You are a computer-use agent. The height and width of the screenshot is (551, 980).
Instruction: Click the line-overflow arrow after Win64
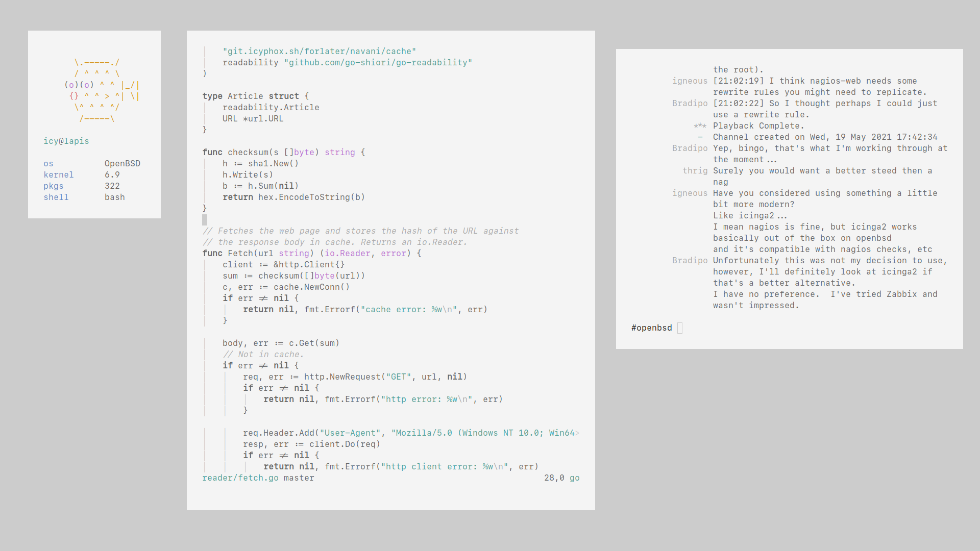pos(577,433)
